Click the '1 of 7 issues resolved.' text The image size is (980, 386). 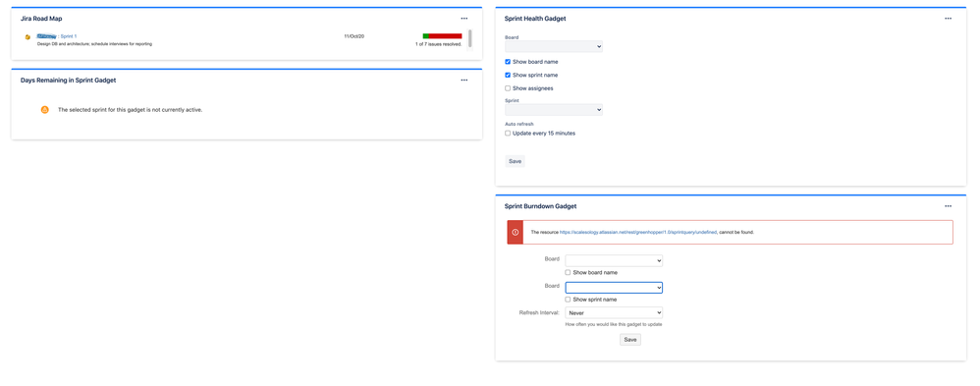(x=438, y=44)
